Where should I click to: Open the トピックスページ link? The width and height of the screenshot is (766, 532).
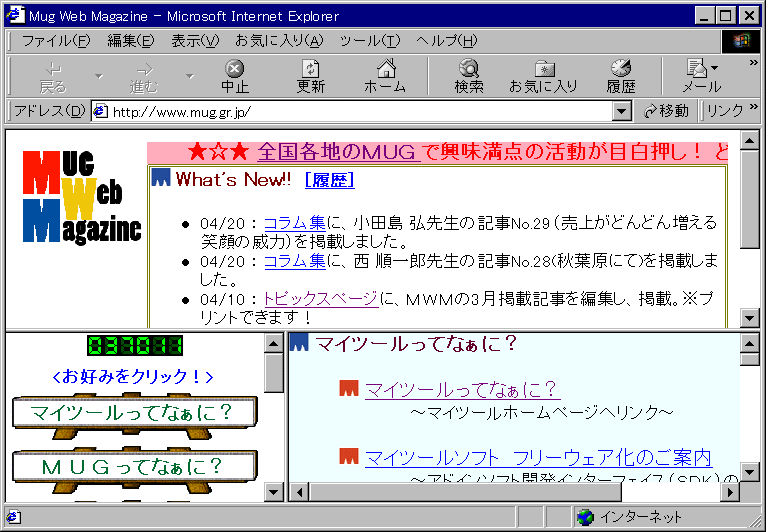click(321, 298)
